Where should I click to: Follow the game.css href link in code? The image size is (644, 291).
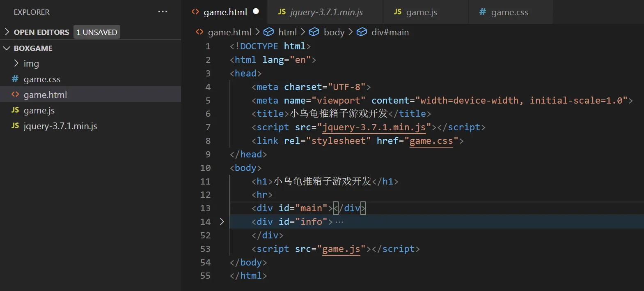click(x=431, y=141)
